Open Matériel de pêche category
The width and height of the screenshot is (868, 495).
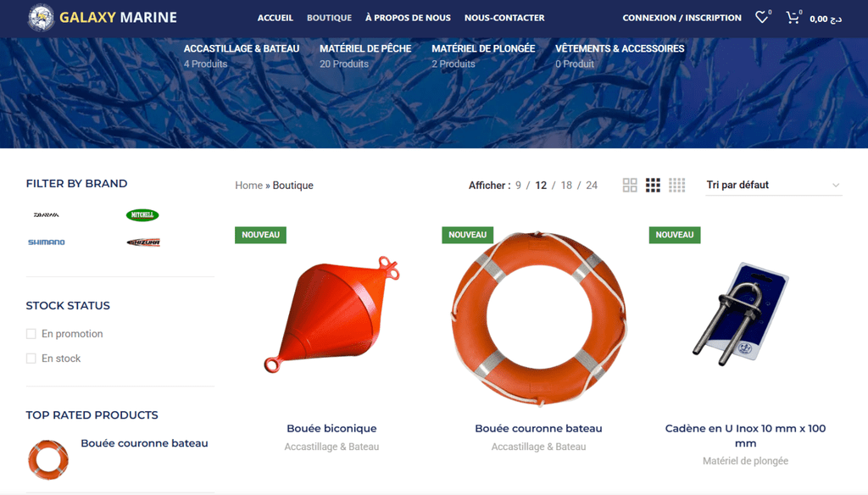[x=365, y=48]
